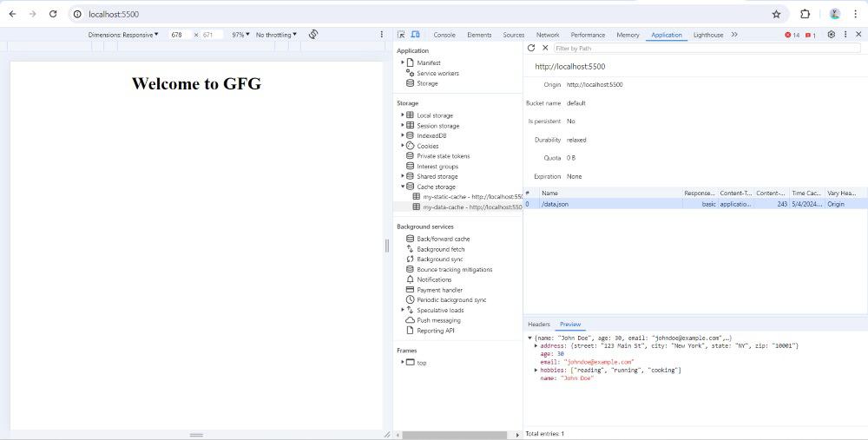Click the issues badge showing 1
This screenshot has width=868, height=440.
click(x=811, y=35)
